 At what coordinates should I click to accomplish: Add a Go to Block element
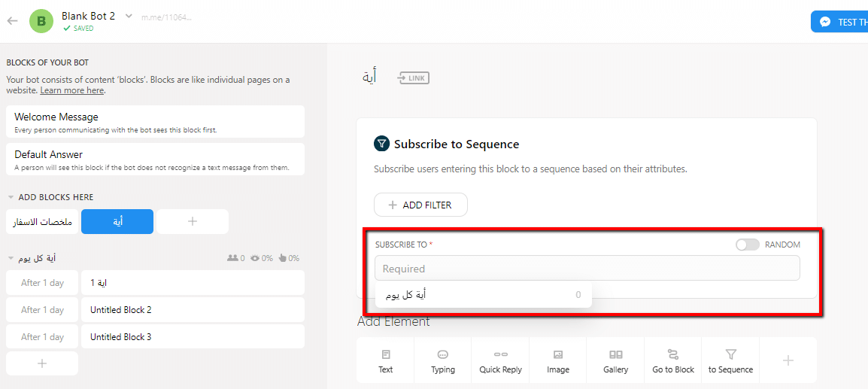pos(673,360)
